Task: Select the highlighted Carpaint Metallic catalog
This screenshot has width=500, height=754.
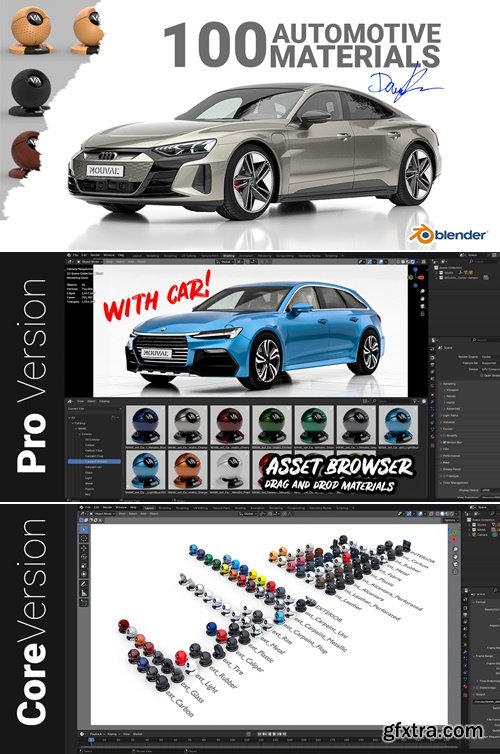Action: click(x=95, y=462)
